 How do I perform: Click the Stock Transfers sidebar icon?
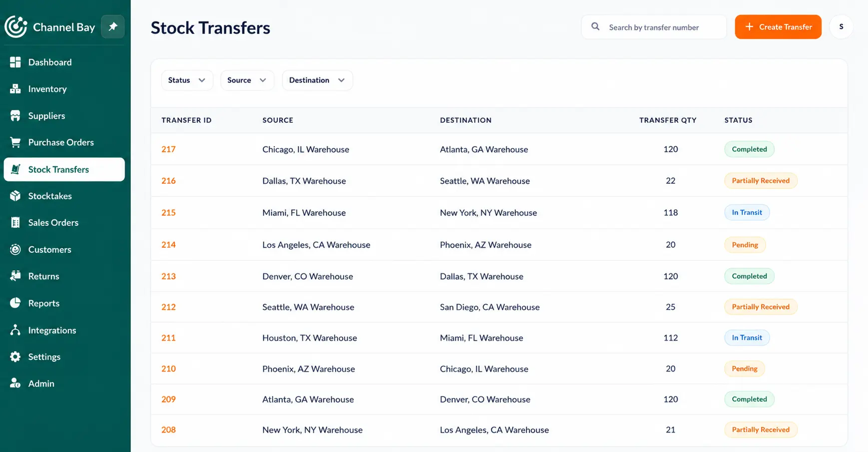click(x=15, y=169)
